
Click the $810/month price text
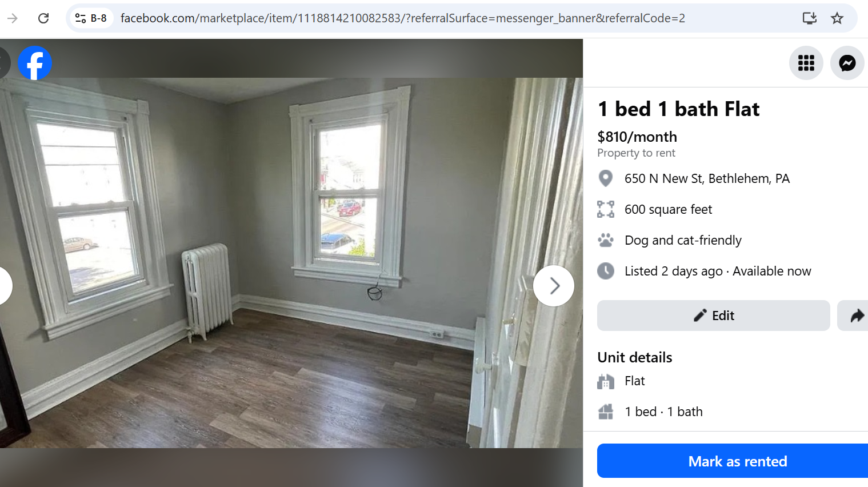(637, 137)
